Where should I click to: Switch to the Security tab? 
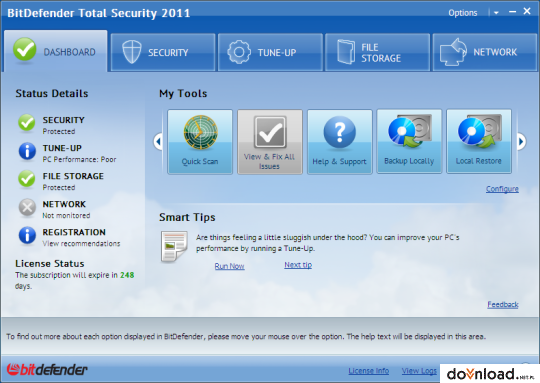click(x=163, y=52)
